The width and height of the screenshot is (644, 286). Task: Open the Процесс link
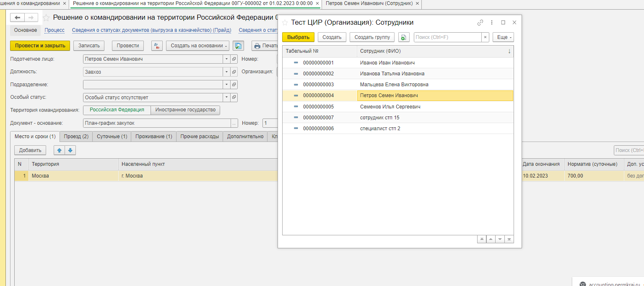(x=55, y=30)
